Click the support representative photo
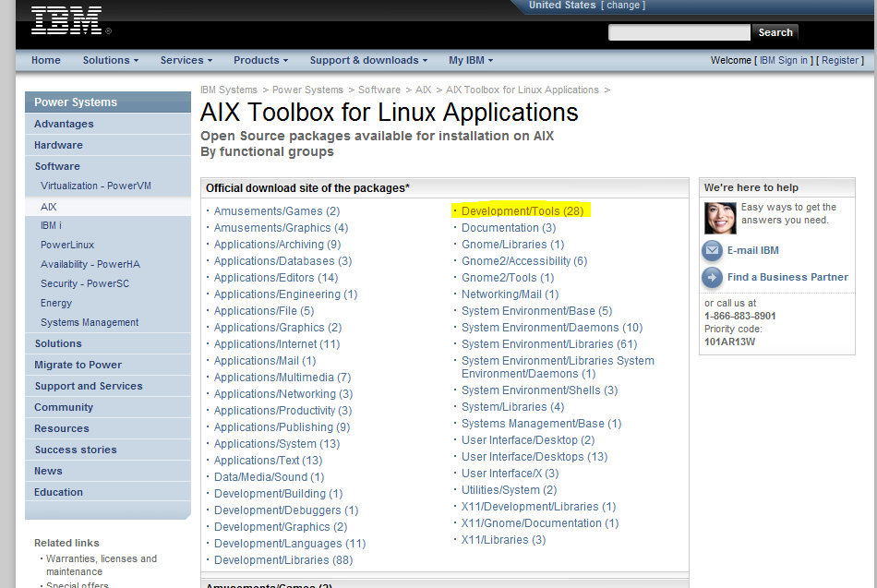This screenshot has height=588, width=877. pos(720,218)
